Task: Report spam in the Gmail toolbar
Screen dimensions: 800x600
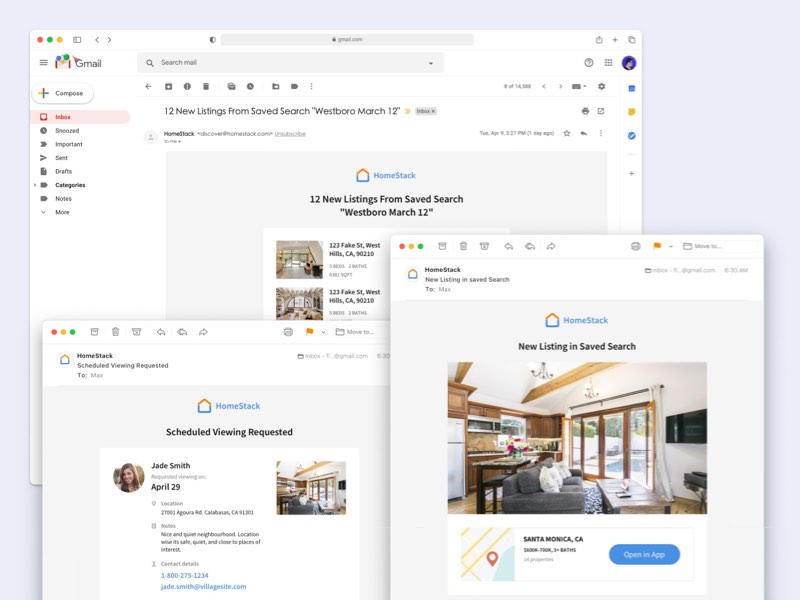Action: (187, 86)
